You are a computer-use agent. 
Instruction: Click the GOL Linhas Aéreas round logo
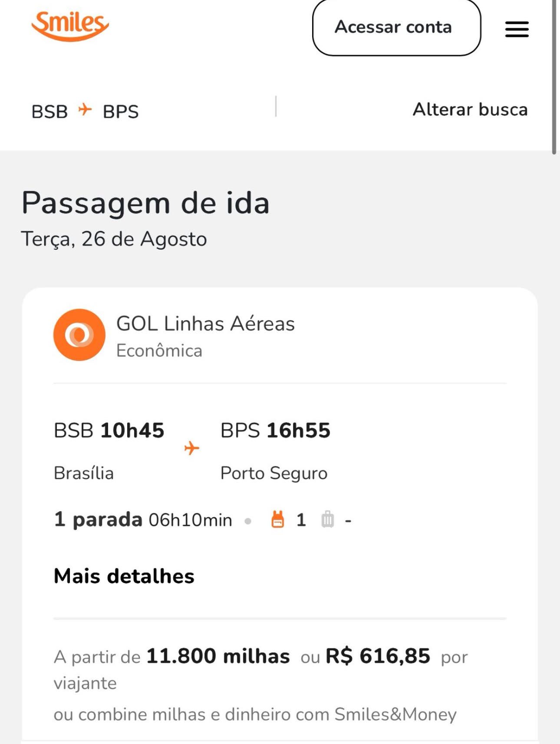tap(79, 334)
